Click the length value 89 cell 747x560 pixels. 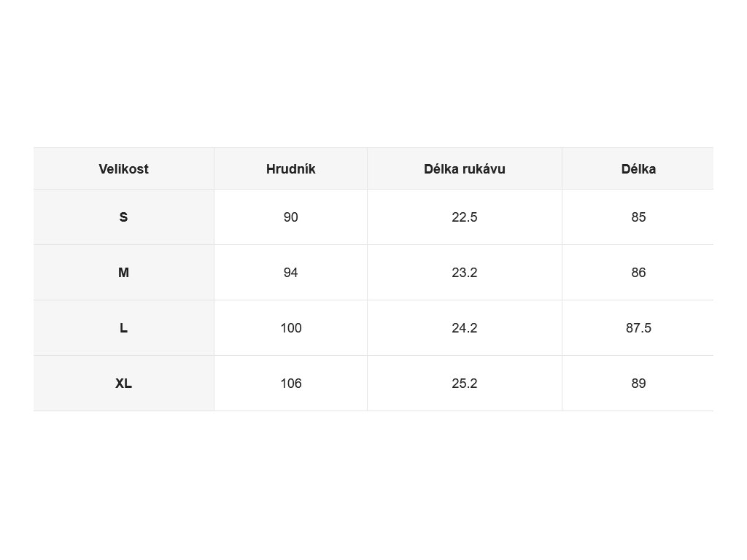tap(638, 384)
